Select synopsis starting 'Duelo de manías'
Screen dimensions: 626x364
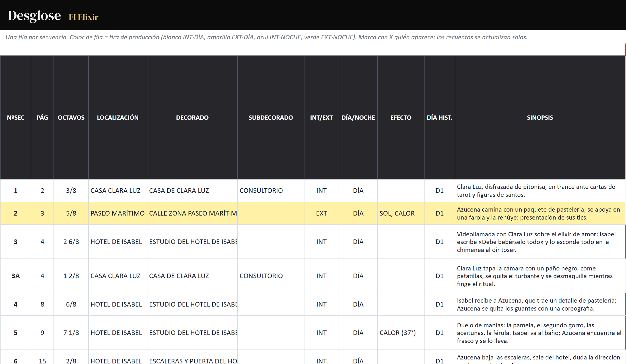click(540, 333)
